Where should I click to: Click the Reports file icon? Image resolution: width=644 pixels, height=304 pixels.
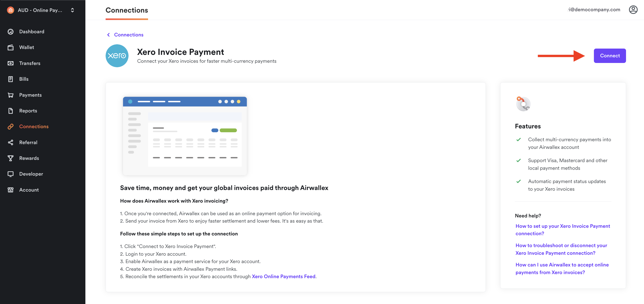[x=11, y=111]
